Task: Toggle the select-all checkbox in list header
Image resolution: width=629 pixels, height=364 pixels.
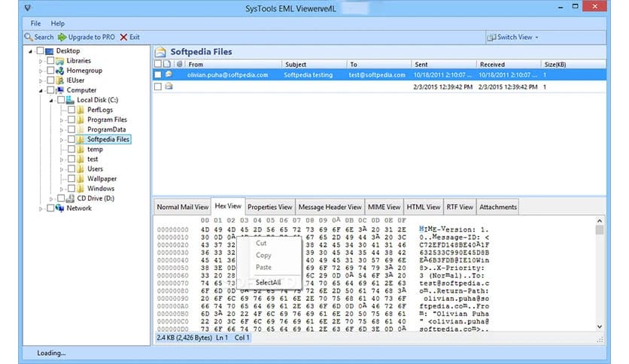Action: point(158,64)
